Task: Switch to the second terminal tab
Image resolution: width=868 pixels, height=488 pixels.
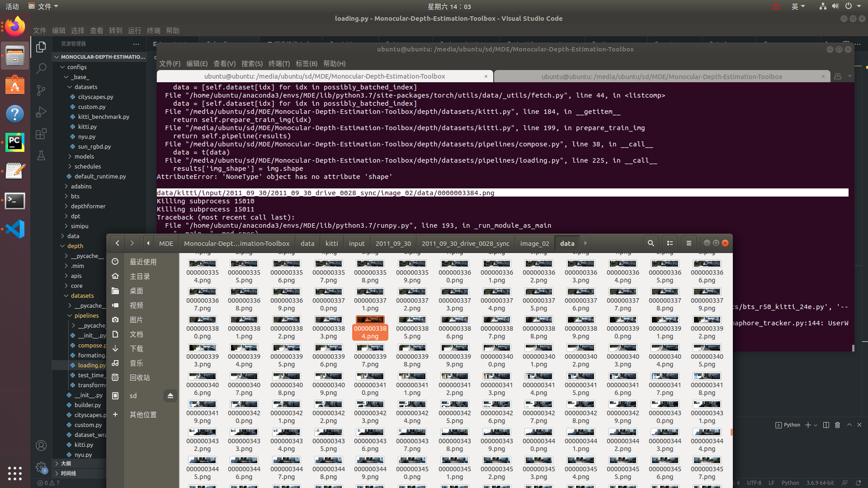Action: pos(663,76)
